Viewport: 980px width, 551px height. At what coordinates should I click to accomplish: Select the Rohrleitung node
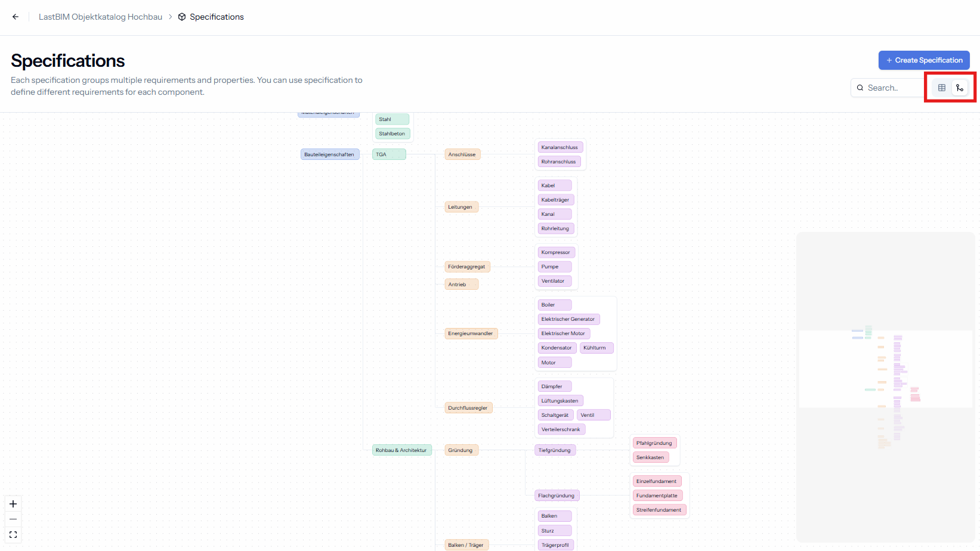(x=556, y=228)
